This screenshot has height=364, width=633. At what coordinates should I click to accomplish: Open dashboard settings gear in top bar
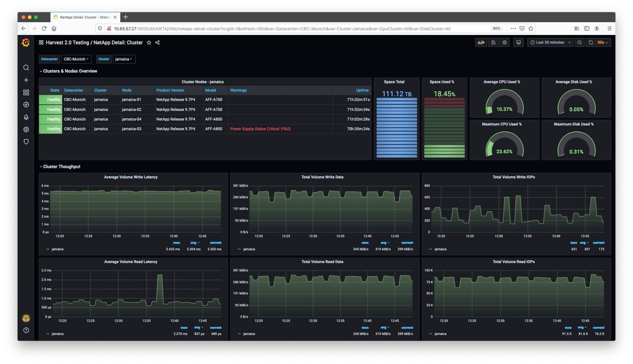tap(505, 43)
